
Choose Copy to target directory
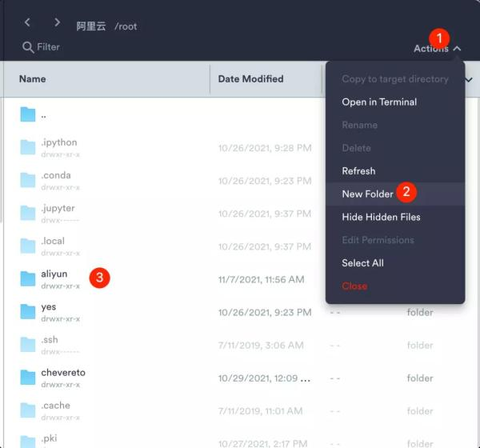click(395, 79)
